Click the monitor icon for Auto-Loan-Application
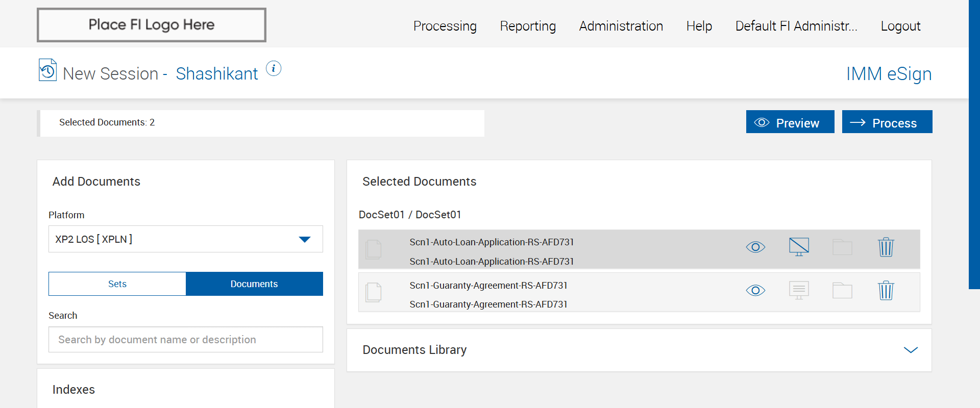Screen dimensions: 980x408 coord(799,247)
